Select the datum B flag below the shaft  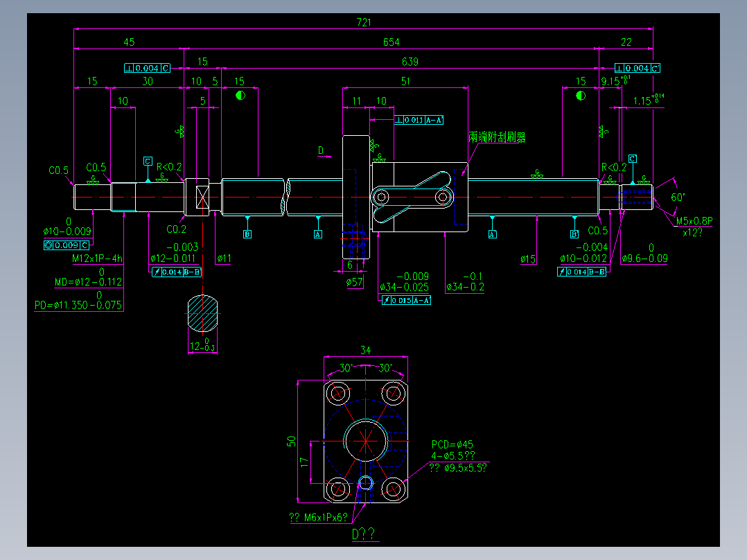[x=247, y=234]
